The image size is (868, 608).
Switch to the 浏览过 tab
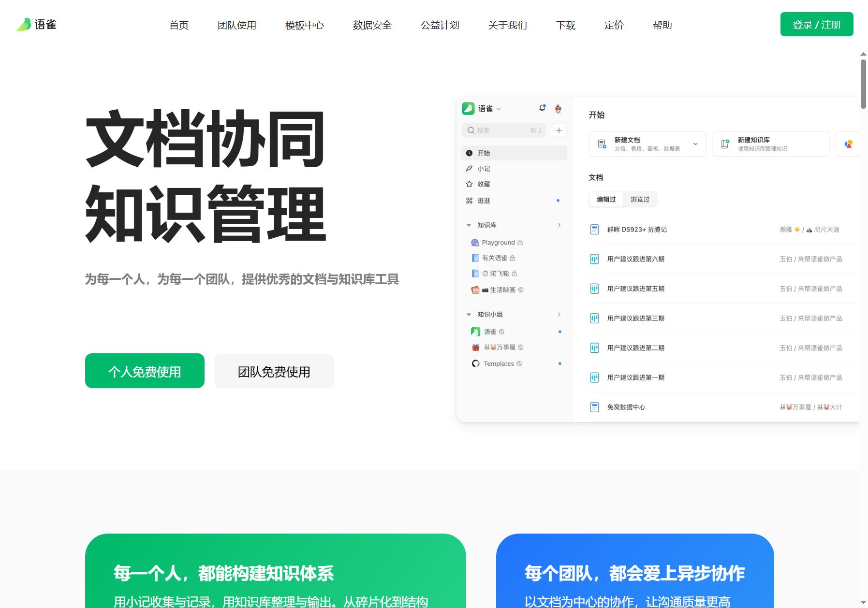(x=640, y=200)
